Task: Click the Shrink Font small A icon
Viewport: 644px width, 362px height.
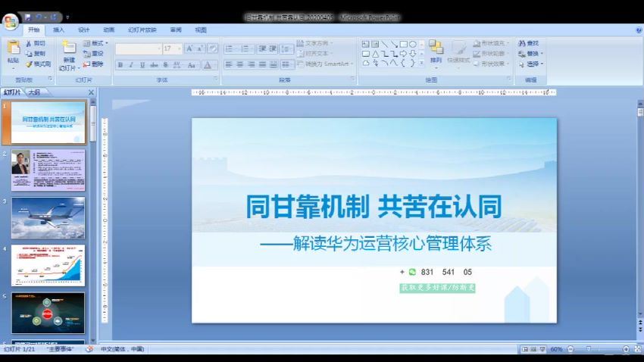Action: (x=199, y=48)
